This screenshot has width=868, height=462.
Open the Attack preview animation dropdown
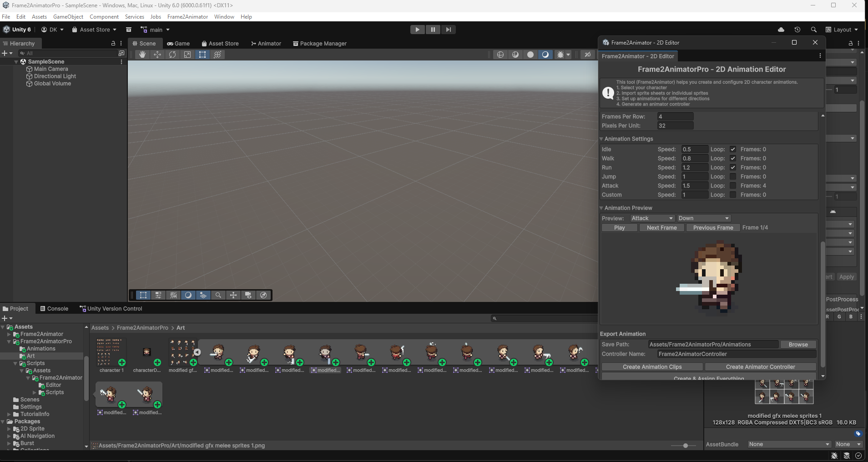[652, 218]
